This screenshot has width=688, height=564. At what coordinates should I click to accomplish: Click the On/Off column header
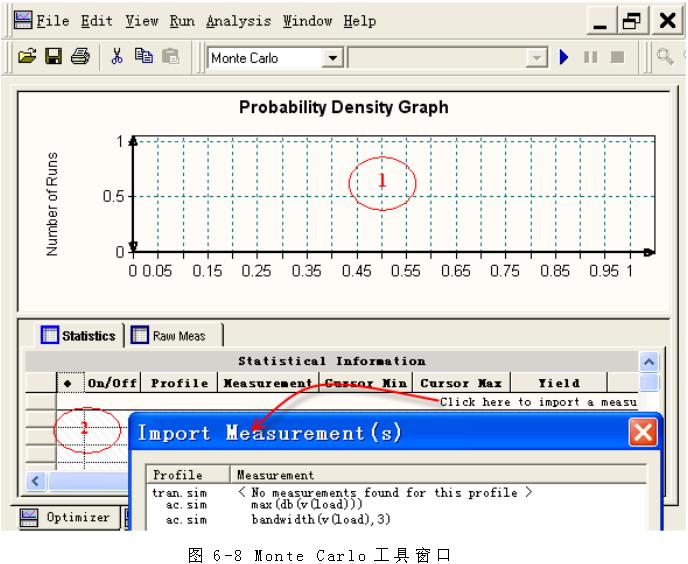click(x=112, y=383)
